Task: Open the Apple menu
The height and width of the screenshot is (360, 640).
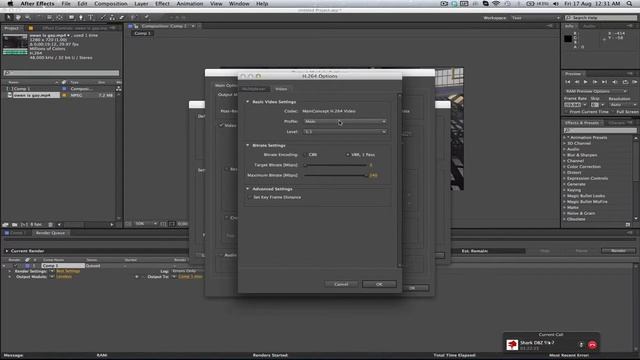Action: (x=10, y=4)
